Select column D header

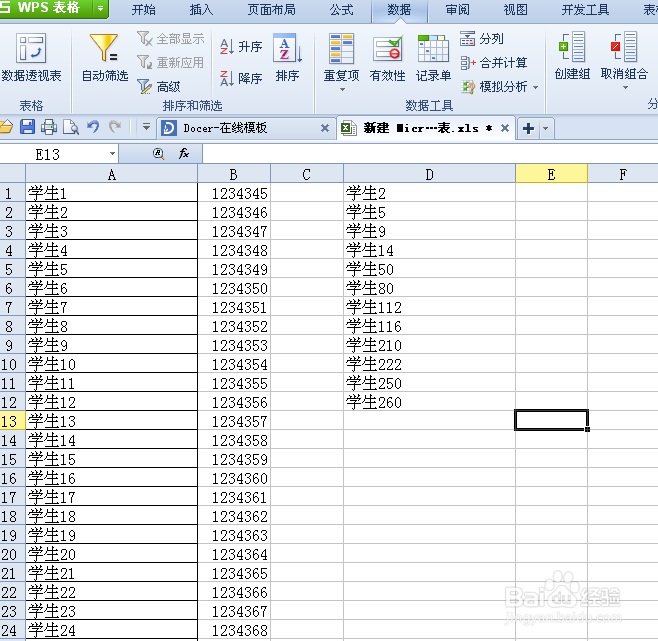pyautogui.click(x=429, y=174)
